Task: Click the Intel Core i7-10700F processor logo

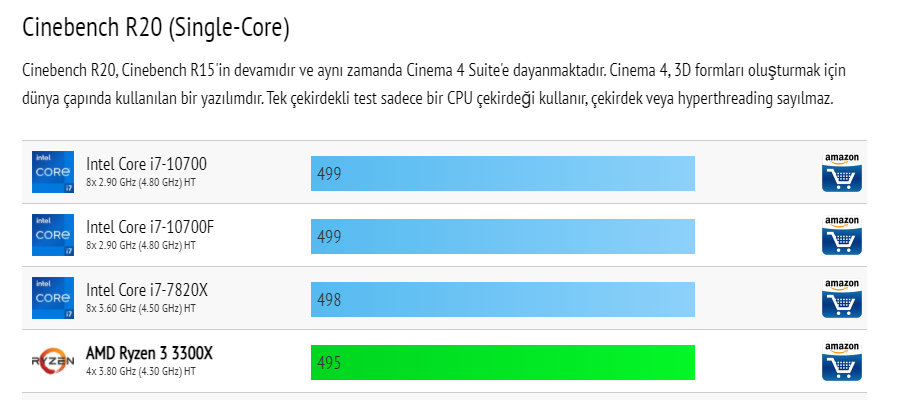Action: pyautogui.click(x=53, y=235)
